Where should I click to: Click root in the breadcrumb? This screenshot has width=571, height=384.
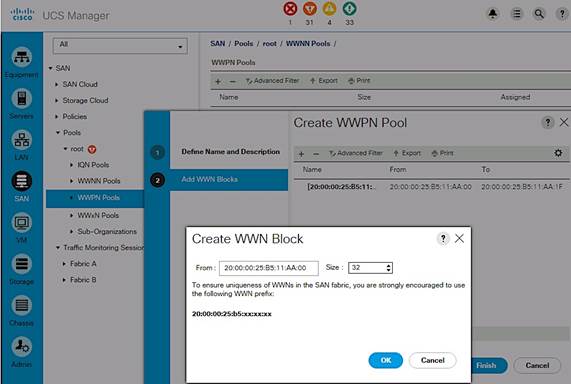[269, 44]
